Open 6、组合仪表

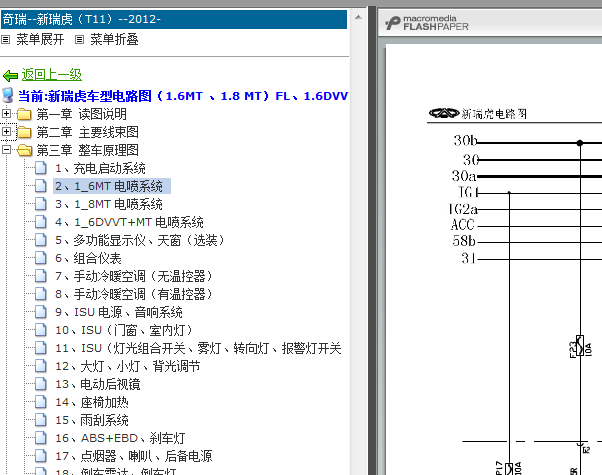coord(88,258)
